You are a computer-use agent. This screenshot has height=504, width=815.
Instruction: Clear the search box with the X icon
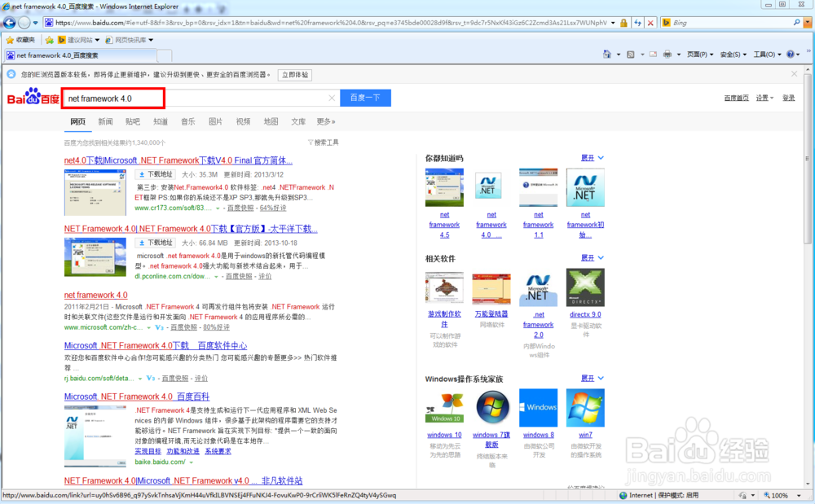332,98
